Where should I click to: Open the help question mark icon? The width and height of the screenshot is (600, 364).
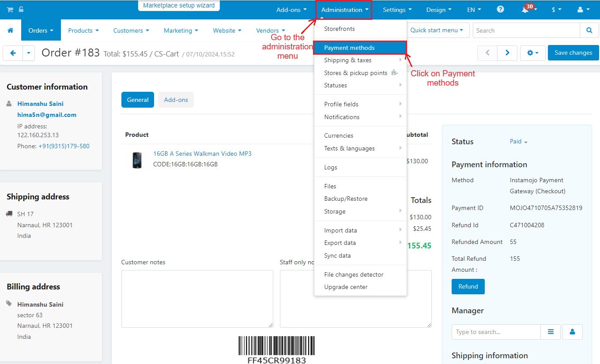pos(500,9)
